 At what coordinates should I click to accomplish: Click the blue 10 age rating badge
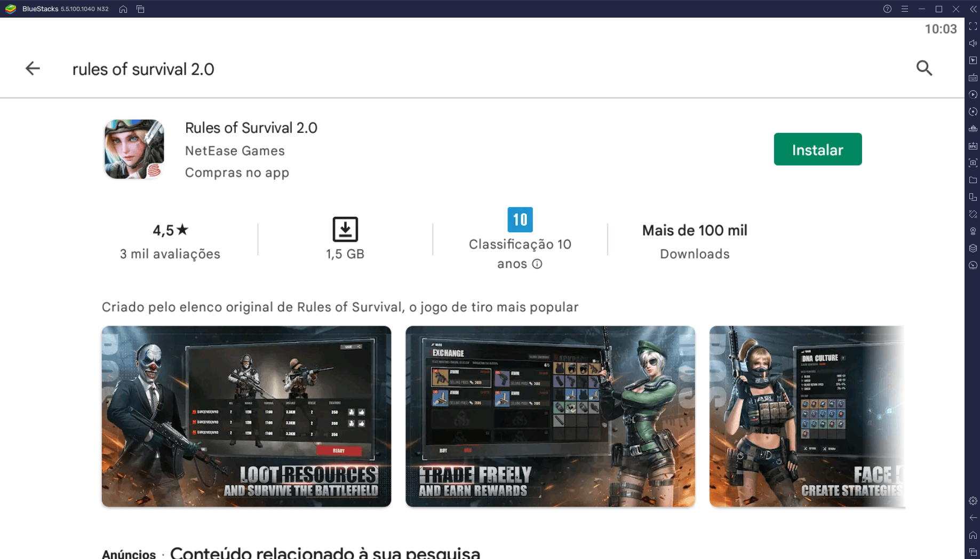tap(520, 219)
